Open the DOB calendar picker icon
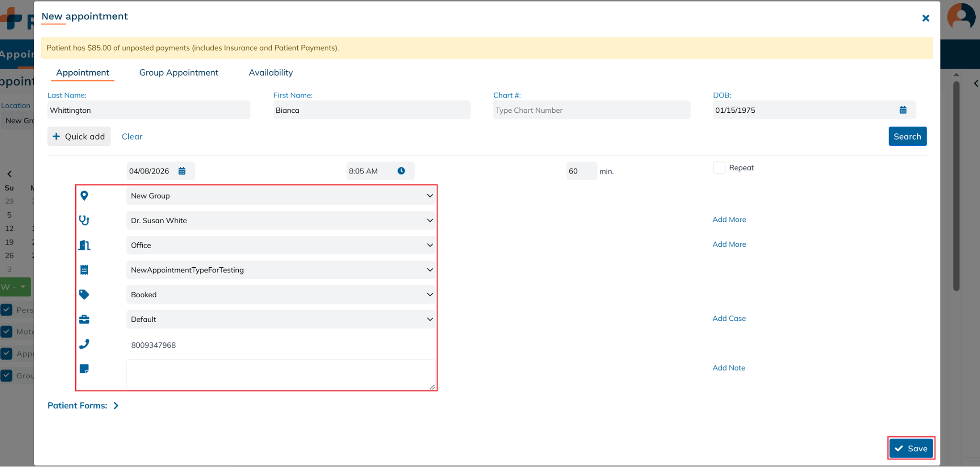980x468 pixels. coord(902,110)
